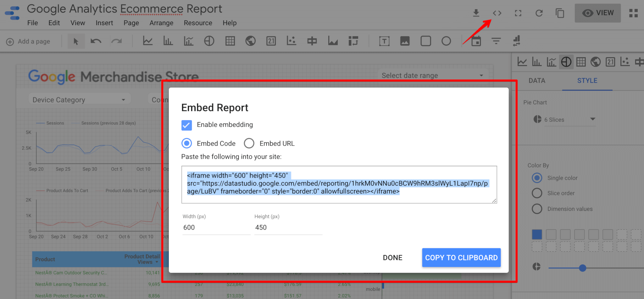This screenshot has height=299, width=644.
Task: Insert a pie chart from toolbar
Action: (209, 41)
